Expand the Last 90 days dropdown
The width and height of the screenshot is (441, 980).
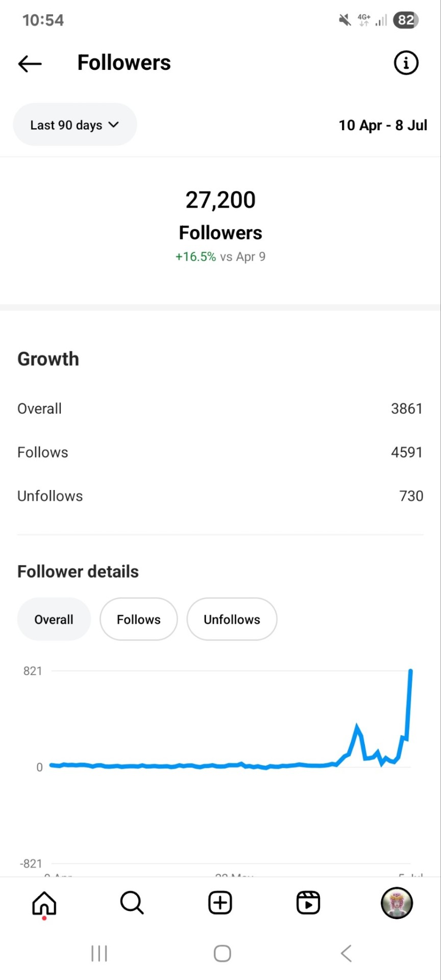[x=75, y=125]
